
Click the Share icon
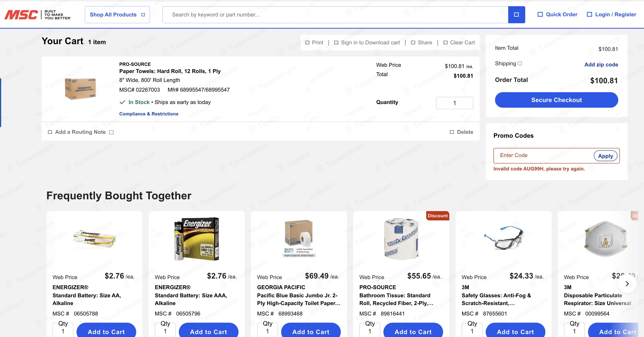coord(413,43)
